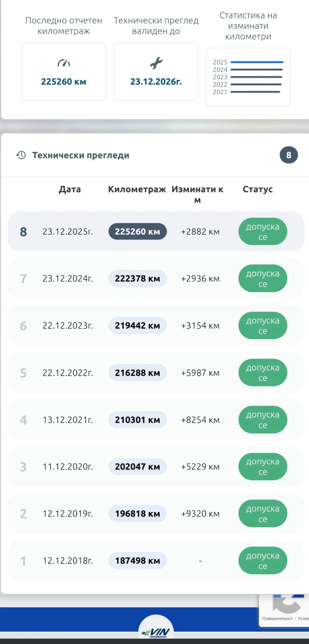Viewport: 309px width, 644px height.
Task: Select the 2025 blue bar in statistics
Action: coord(257,62)
